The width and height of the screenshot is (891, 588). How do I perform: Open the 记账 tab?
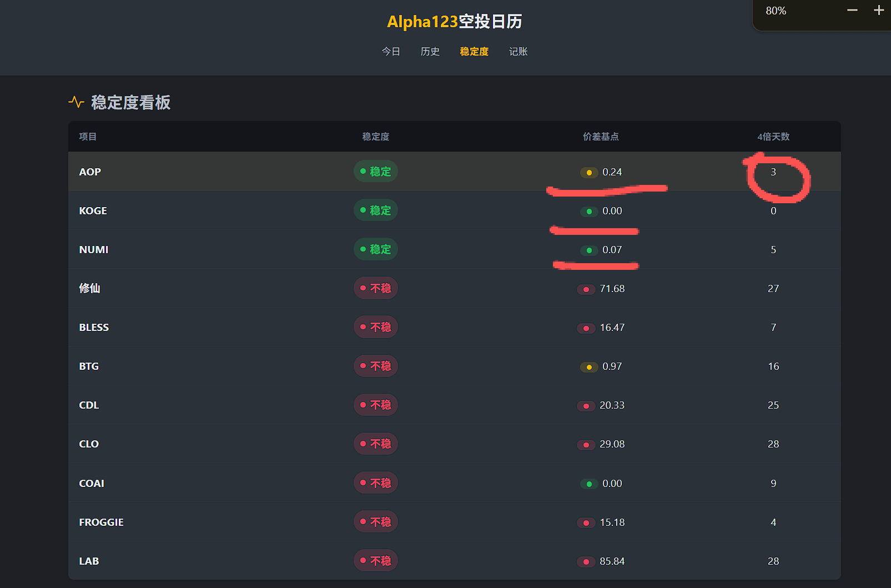click(518, 52)
